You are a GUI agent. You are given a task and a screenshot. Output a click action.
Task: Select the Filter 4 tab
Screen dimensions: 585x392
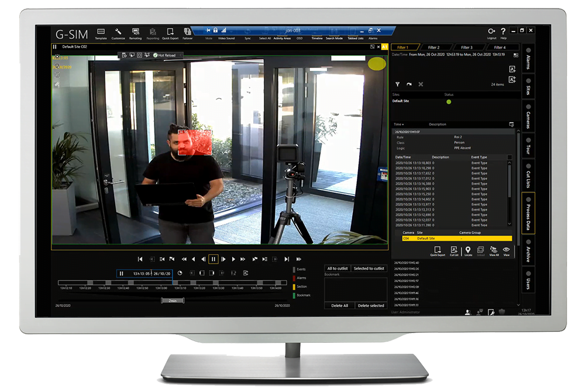pyautogui.click(x=500, y=47)
